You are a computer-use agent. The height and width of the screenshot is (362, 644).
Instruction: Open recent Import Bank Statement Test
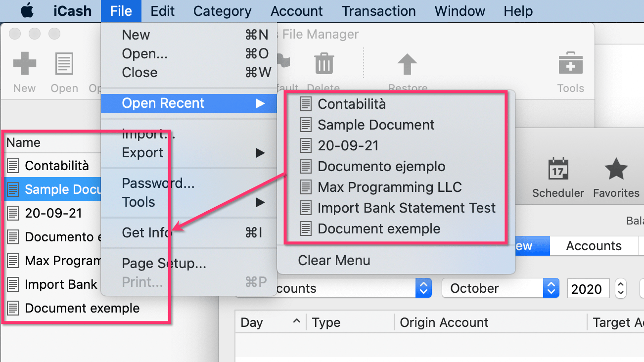[396, 208]
